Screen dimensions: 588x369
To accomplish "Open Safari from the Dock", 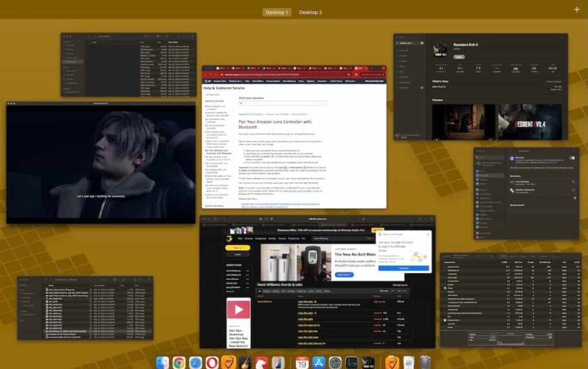I will [x=196, y=363].
